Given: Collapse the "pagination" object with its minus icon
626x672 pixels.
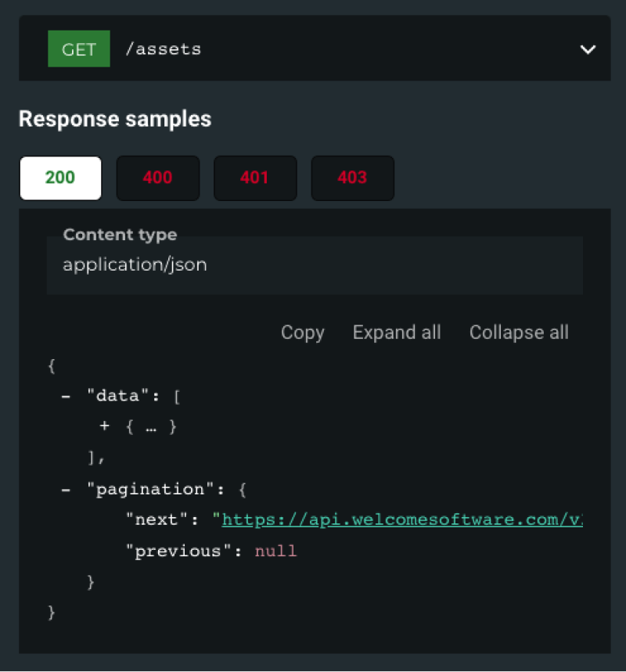Looking at the screenshot, I should coord(67,489).
